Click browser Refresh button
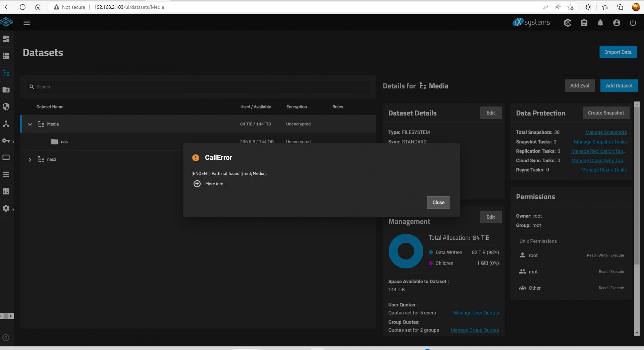Image resolution: width=644 pixels, height=350 pixels. tap(22, 7)
